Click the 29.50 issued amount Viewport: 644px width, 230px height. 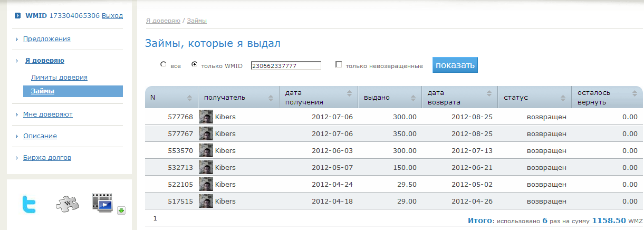pos(407,185)
